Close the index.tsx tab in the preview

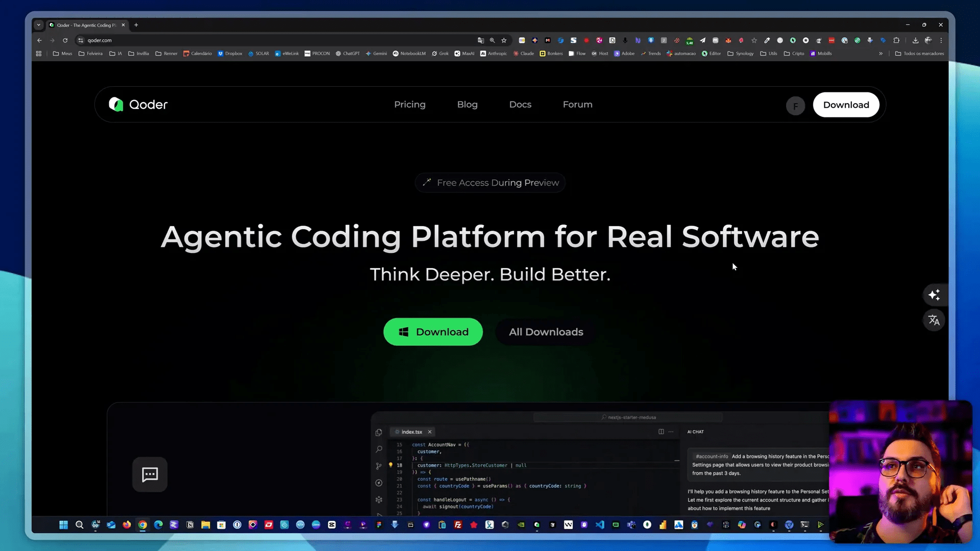tap(430, 432)
